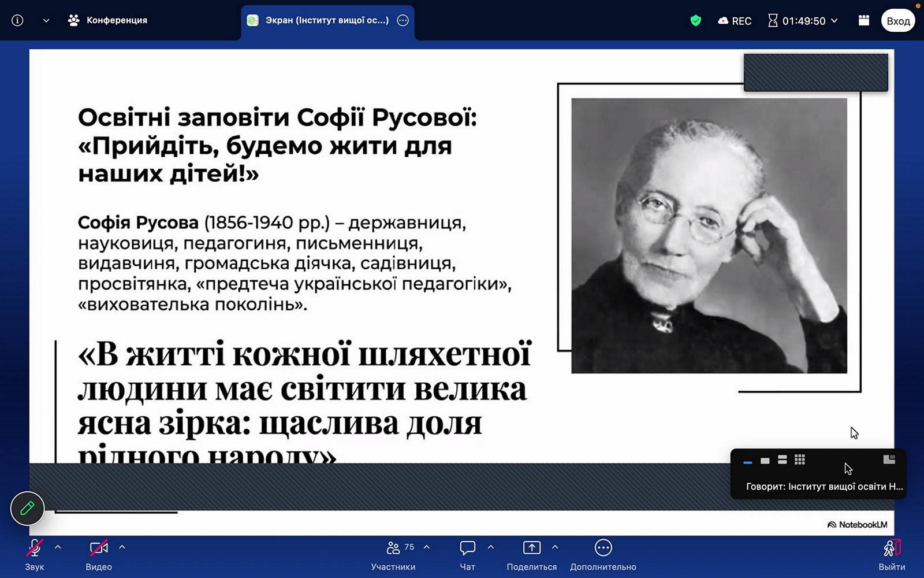Switch to the Конференция tab
This screenshot has height=578, width=924.
(x=108, y=20)
